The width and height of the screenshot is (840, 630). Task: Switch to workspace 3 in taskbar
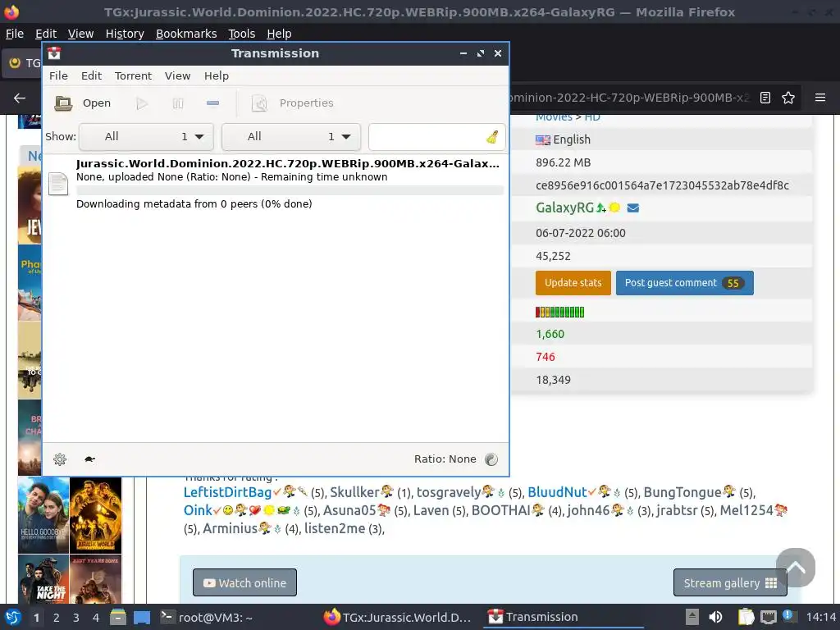coord(76,618)
